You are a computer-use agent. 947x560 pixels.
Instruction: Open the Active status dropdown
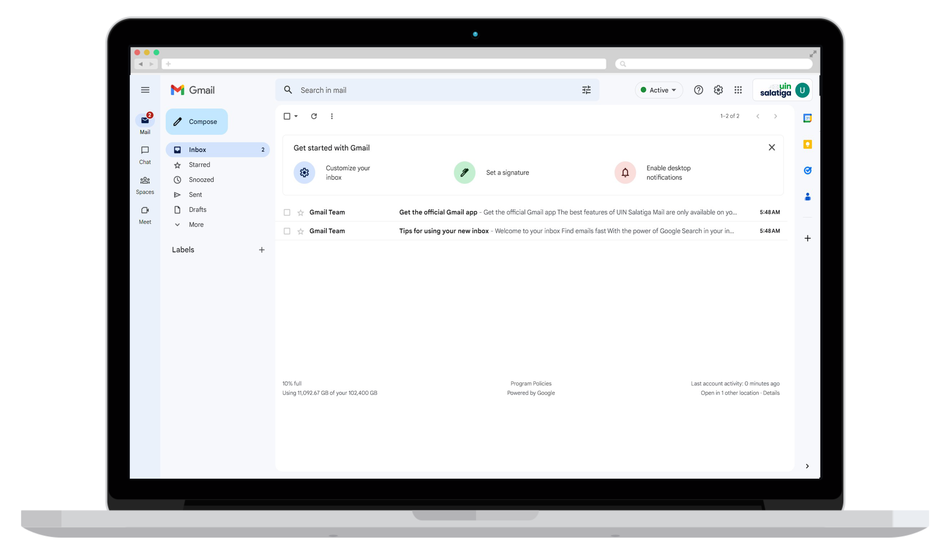click(659, 90)
